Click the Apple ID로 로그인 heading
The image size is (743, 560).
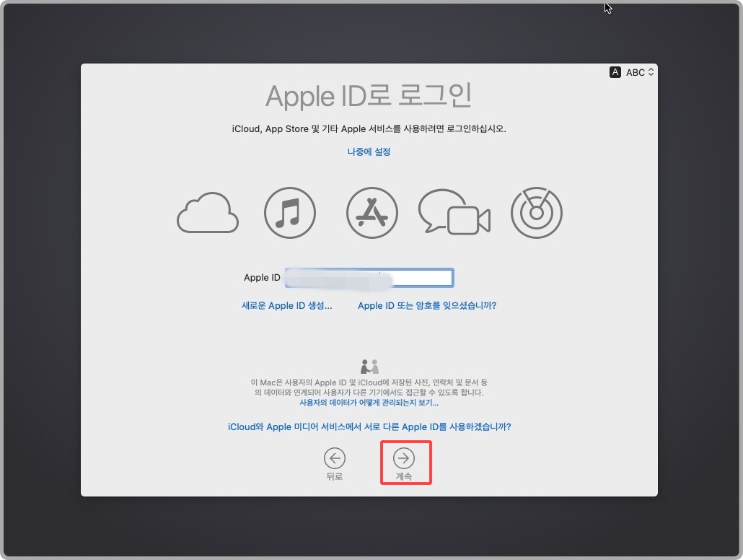[369, 96]
